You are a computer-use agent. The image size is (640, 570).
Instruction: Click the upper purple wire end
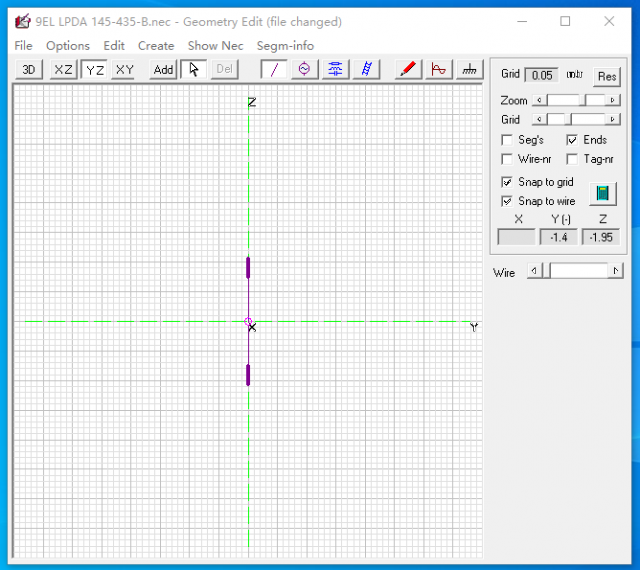[x=248, y=268]
